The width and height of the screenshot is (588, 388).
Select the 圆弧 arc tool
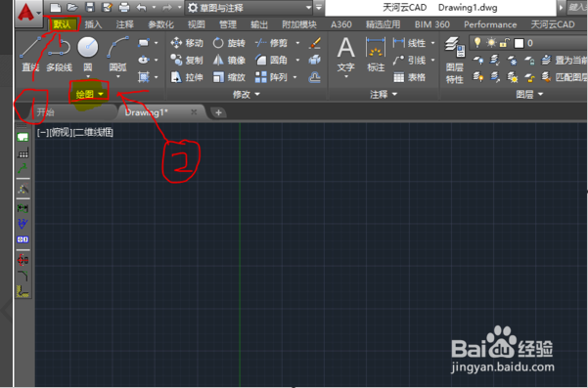(117, 54)
